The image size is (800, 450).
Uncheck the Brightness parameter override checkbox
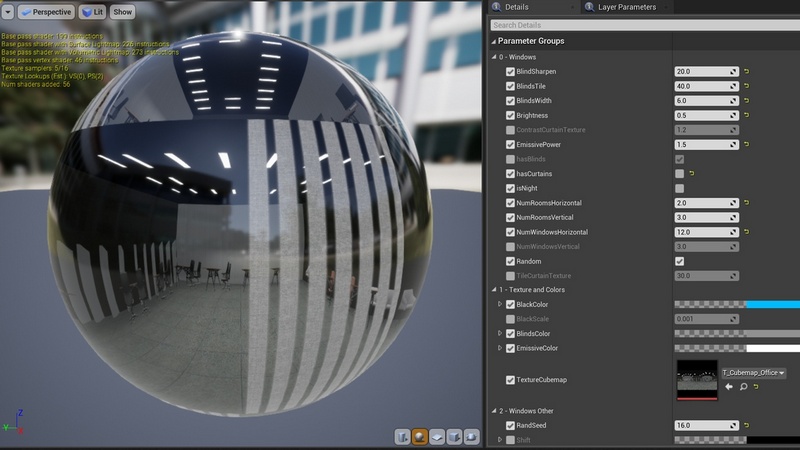point(511,116)
